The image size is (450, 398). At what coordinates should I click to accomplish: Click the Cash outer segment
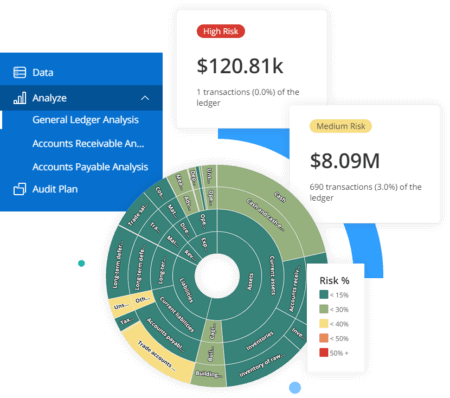[280, 197]
